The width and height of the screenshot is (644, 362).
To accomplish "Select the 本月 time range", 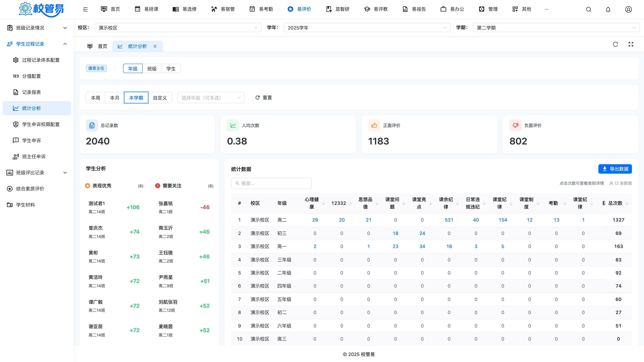I will [x=115, y=98].
